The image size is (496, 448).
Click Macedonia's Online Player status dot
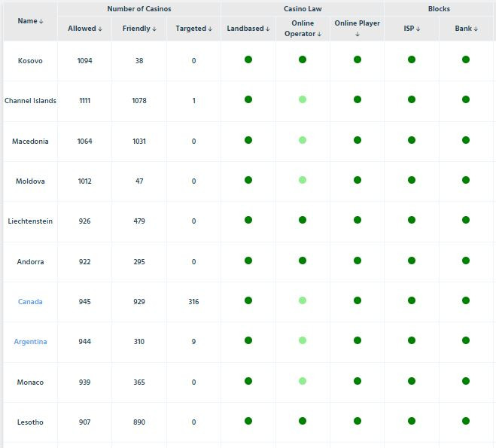pos(358,140)
